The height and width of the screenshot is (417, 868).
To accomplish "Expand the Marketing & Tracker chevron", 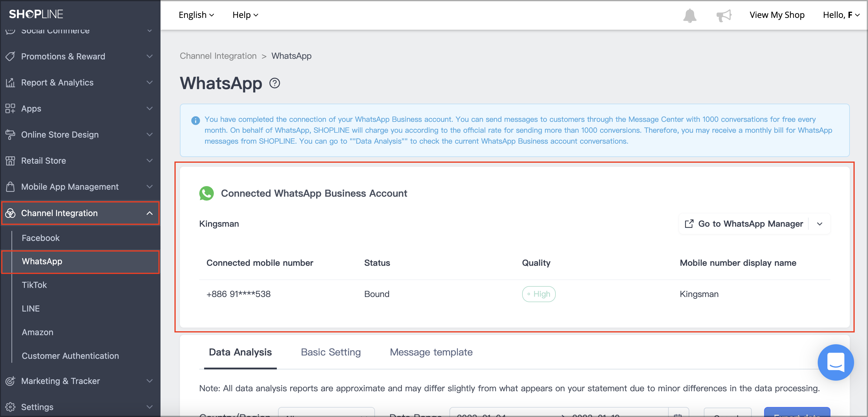I will coord(150,381).
